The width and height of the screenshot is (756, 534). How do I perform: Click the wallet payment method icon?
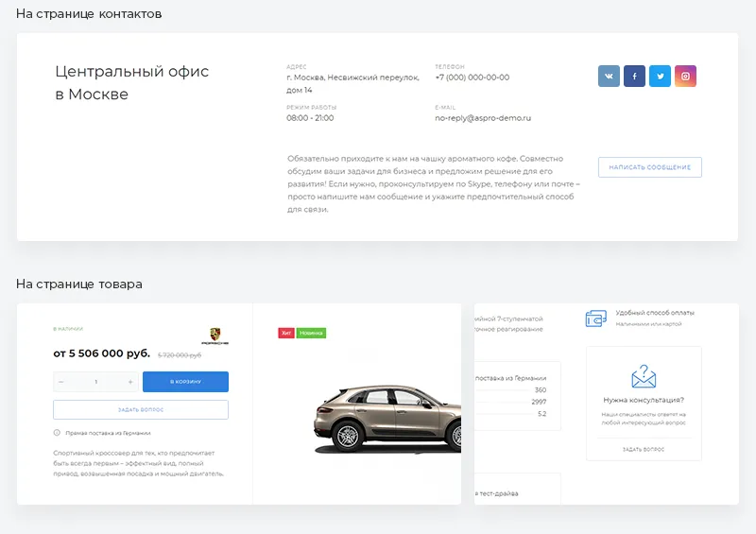[x=595, y=319]
